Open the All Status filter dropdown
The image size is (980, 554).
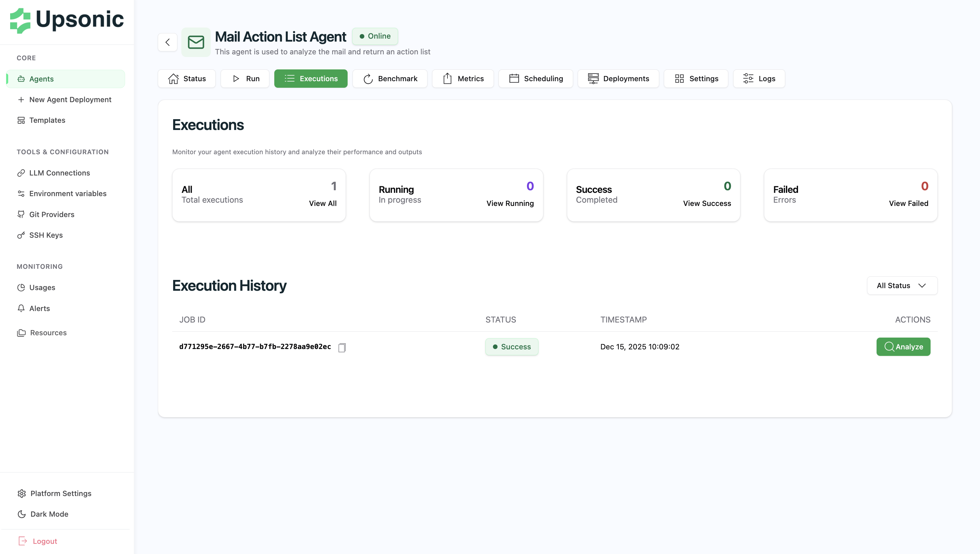(902, 286)
